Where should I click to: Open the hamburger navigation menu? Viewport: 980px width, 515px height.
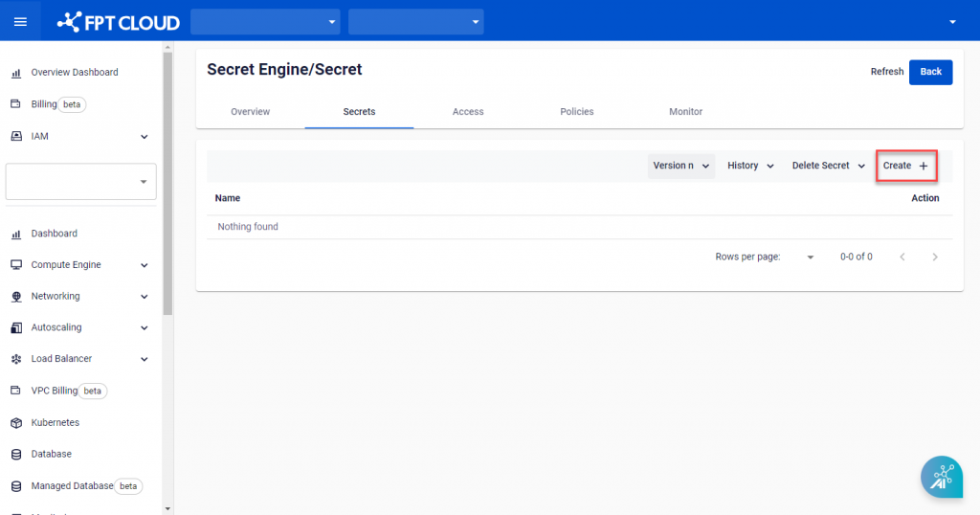20,21
